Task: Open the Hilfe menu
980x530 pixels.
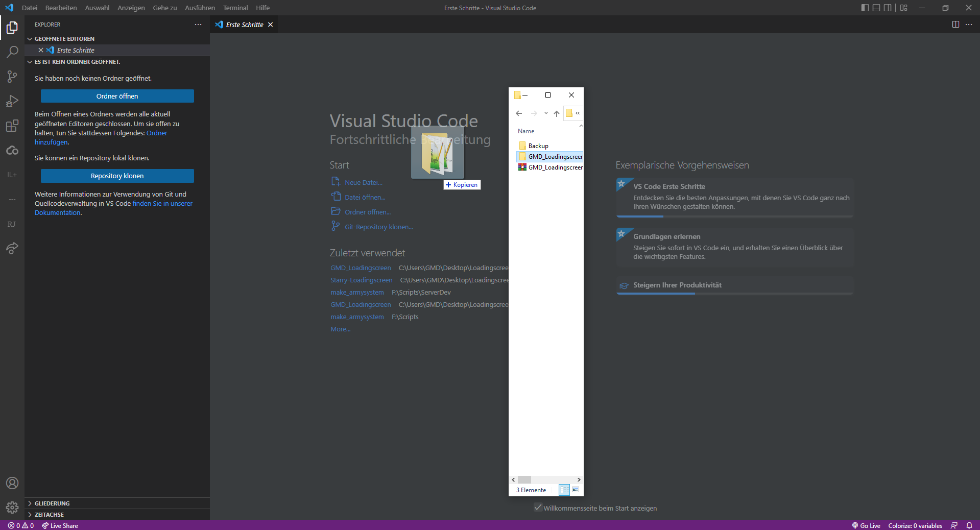Action: 263,8
